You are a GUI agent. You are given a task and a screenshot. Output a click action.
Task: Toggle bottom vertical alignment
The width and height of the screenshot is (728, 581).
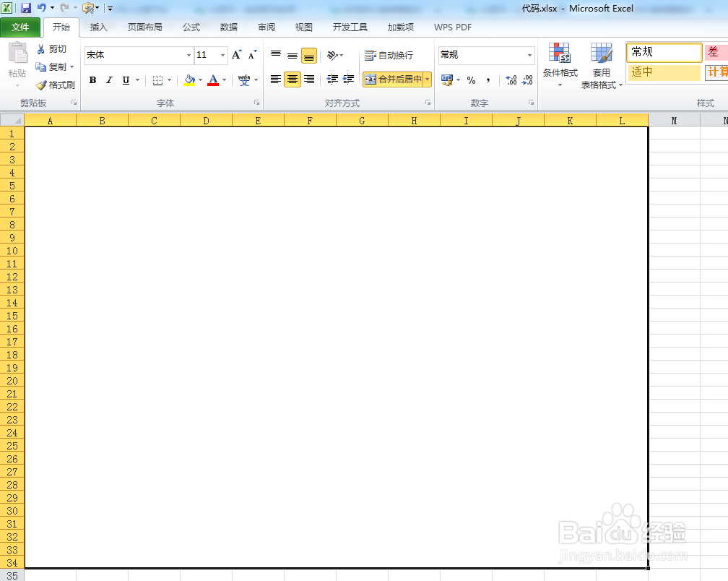pyautogui.click(x=309, y=56)
